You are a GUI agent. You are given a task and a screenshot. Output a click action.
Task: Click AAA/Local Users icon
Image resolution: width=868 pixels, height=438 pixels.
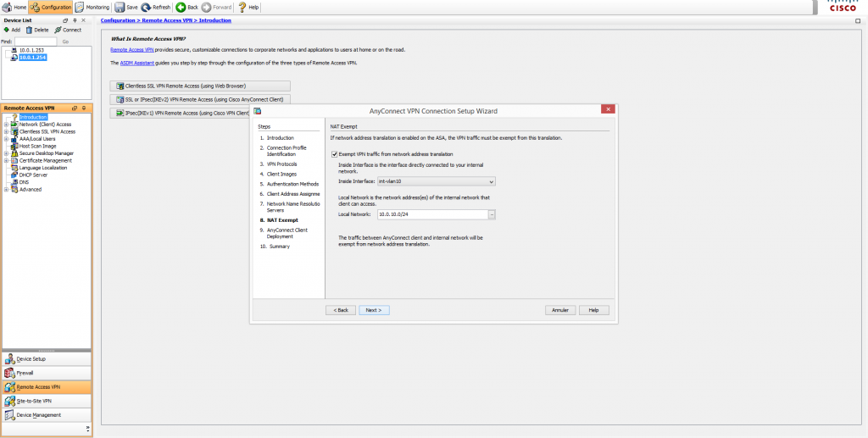point(14,139)
